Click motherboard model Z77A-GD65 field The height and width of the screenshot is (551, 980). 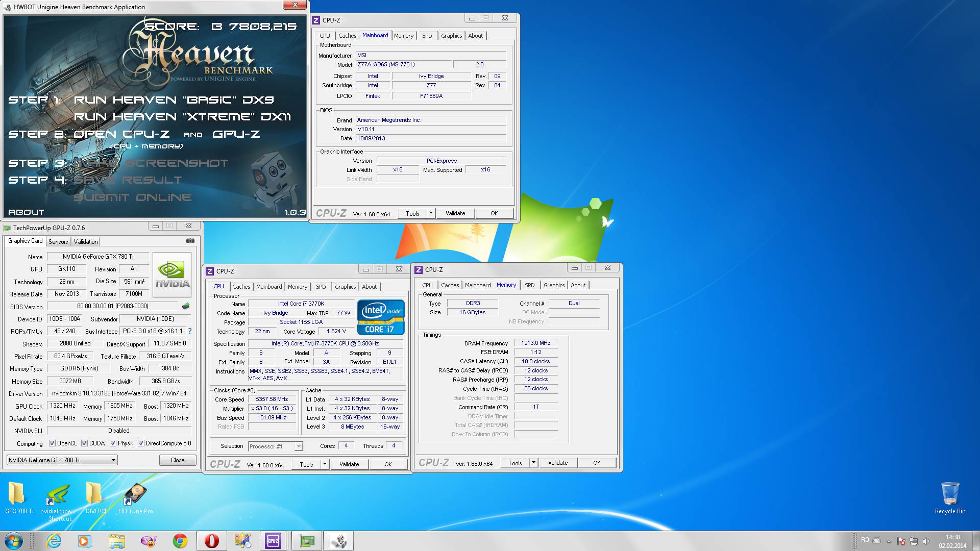404,64
